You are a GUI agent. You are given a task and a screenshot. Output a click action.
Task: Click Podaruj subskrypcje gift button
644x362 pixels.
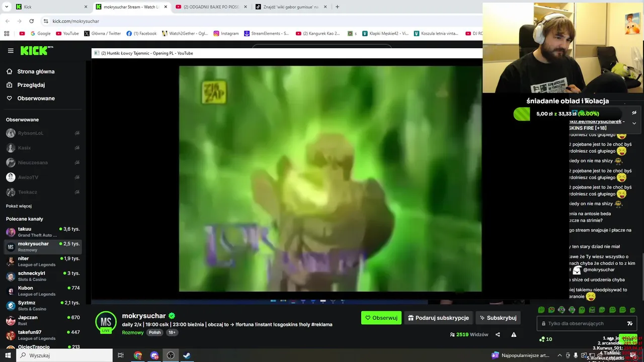point(438,318)
